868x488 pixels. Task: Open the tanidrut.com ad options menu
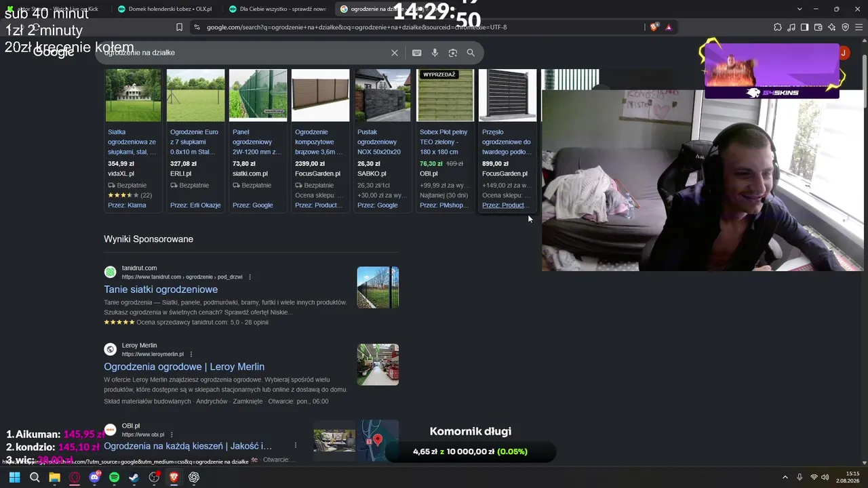(x=250, y=277)
